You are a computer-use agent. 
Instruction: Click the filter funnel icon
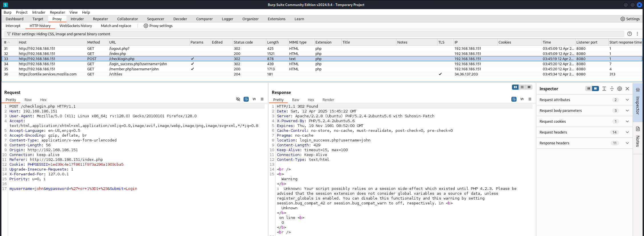pyautogui.click(x=9, y=34)
